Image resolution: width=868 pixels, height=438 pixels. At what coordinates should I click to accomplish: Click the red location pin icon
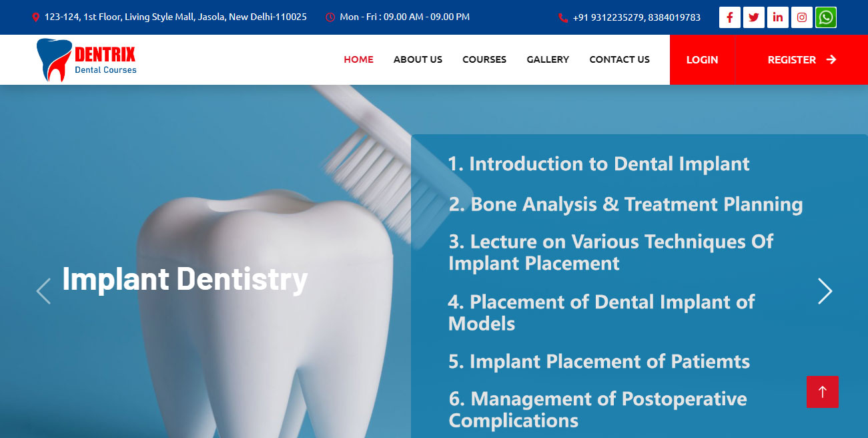click(36, 17)
